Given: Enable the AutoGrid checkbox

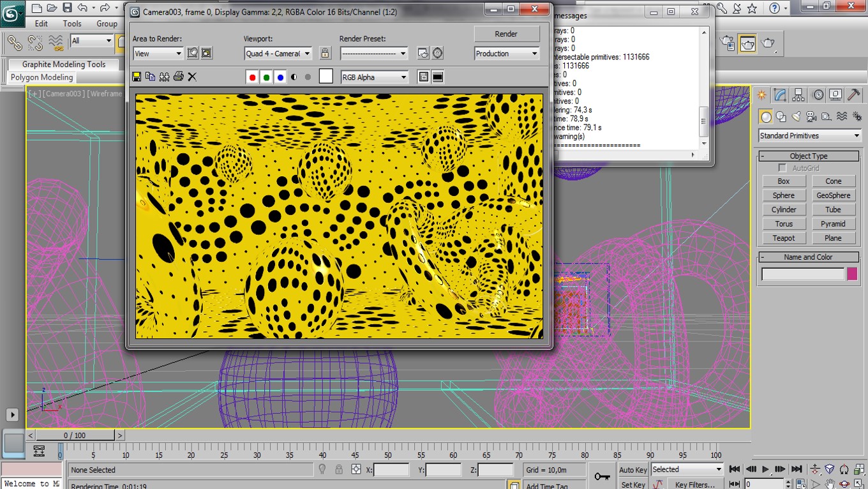Looking at the screenshot, I should (x=782, y=168).
